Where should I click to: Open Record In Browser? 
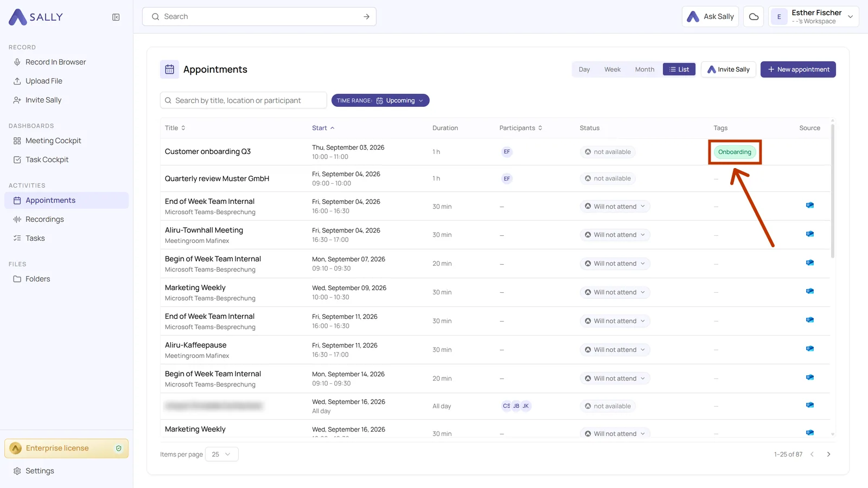tap(56, 62)
